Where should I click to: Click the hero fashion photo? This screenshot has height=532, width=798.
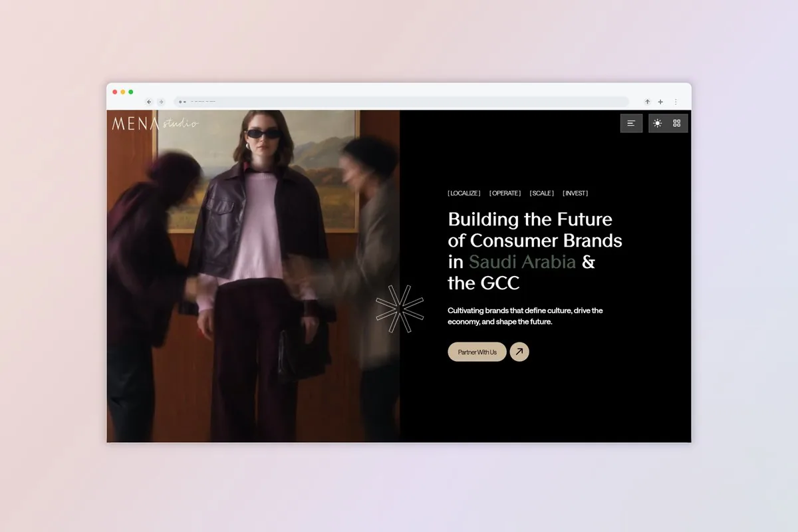(x=253, y=276)
